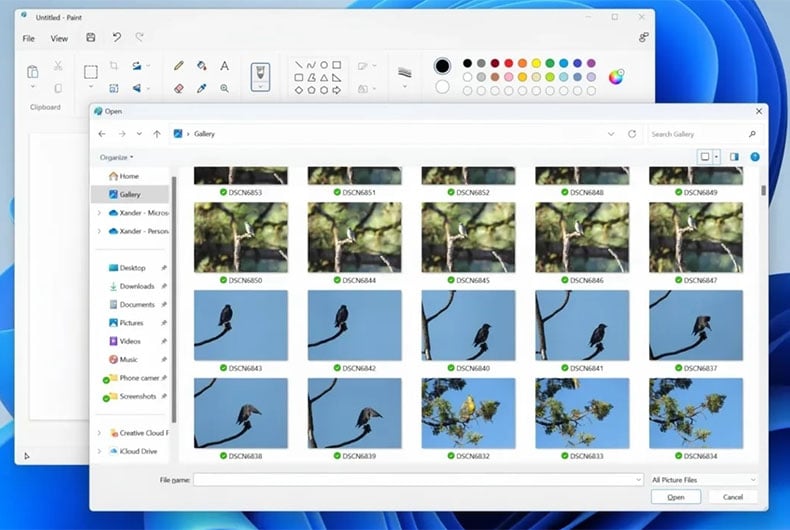The image size is (790, 530).
Task: Click the Save icon in Paint
Action: 91,37
